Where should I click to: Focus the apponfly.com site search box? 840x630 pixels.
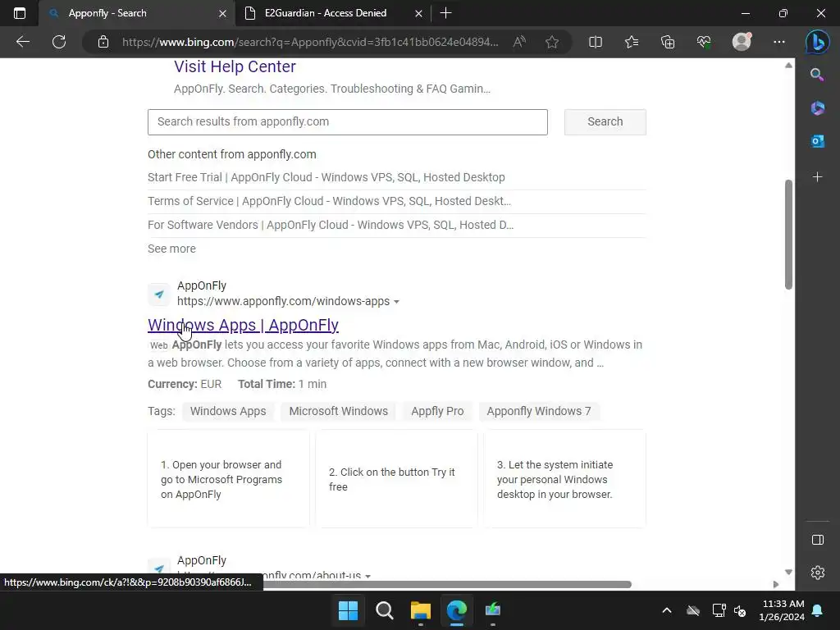[348, 122]
